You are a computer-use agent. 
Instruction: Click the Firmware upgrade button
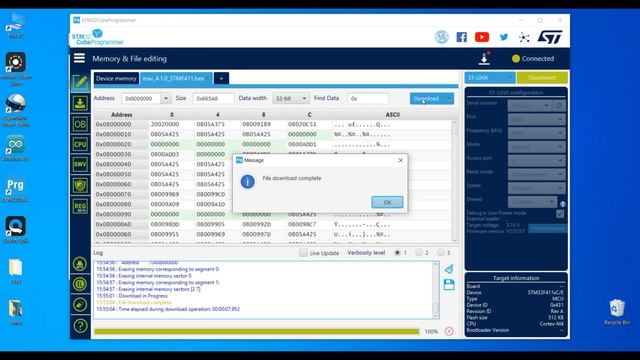[547, 228]
